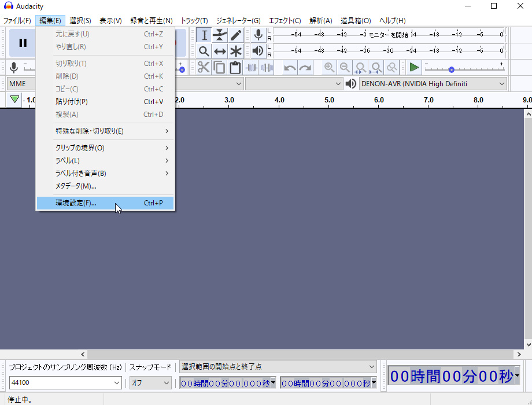The height and width of the screenshot is (405, 532).
Task: Click the recording meter microphone icon
Action: [x=258, y=35]
